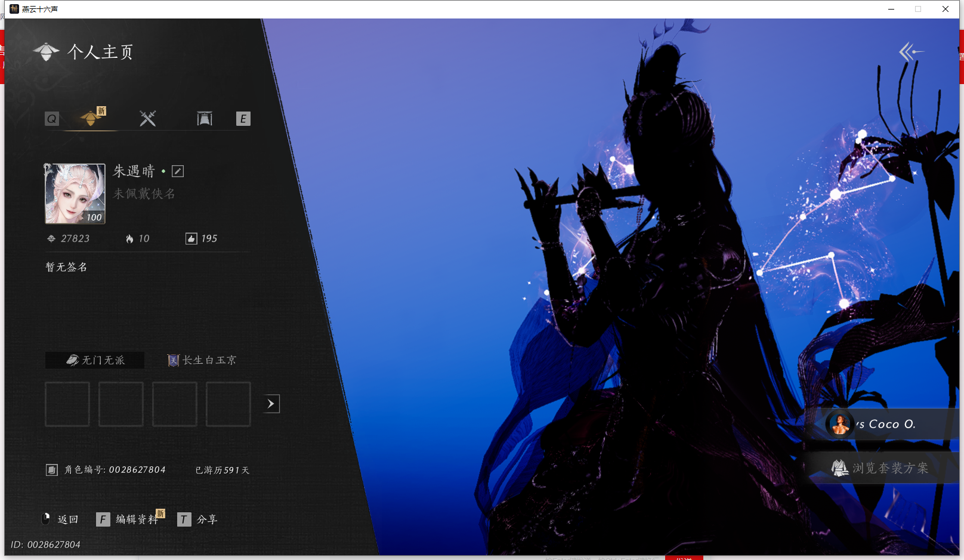This screenshot has width=964, height=560.
Task: Select the character name 朱遇晴
Action: click(134, 171)
